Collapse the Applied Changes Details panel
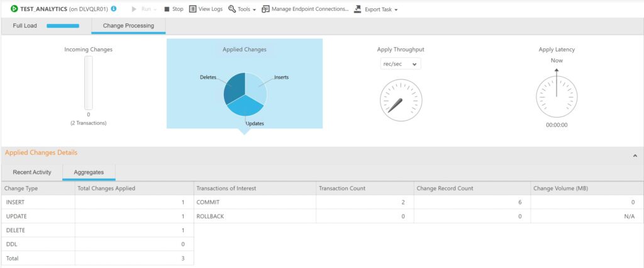Screen dimensions: 644x268 [x=635, y=155]
